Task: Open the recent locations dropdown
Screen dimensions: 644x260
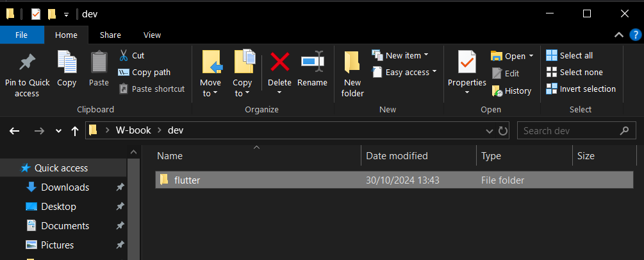Action: pos(58,131)
